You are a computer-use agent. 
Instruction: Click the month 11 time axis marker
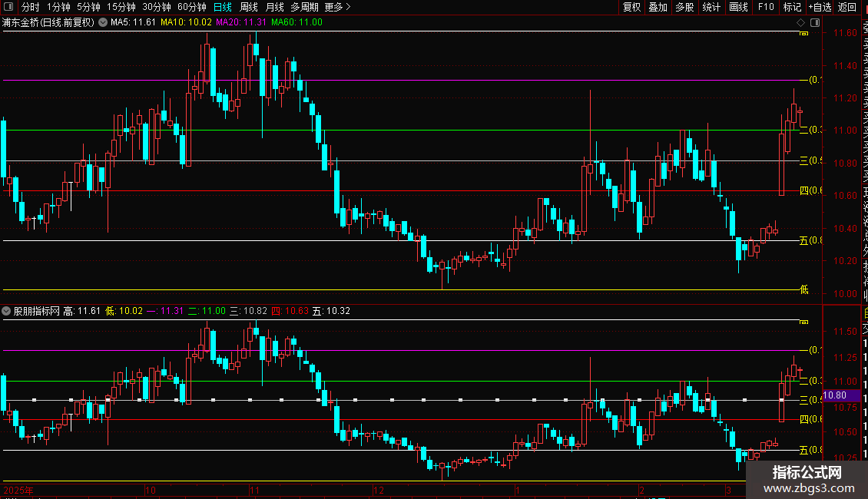point(254,490)
